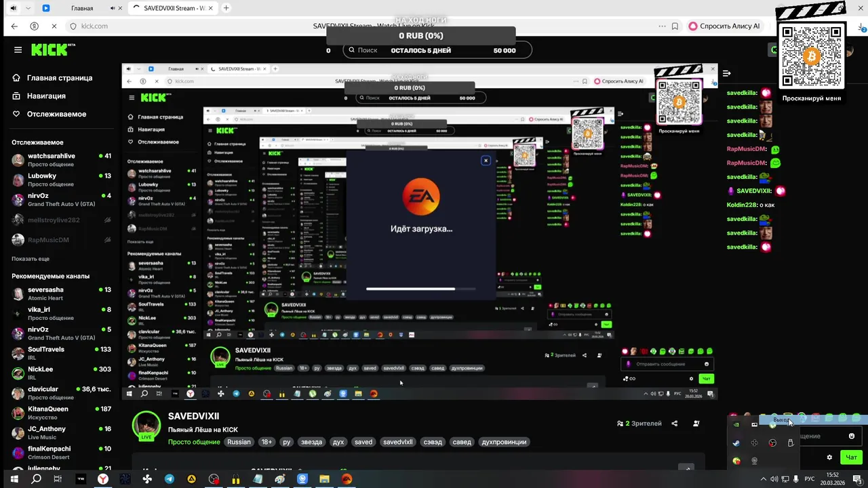Open NVIDIA tray icon
The image size is (868, 488).
[736, 425]
